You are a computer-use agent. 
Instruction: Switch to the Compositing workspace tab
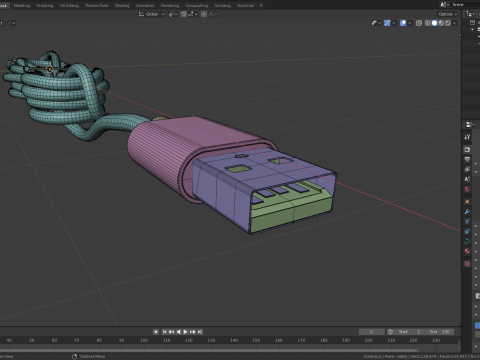[x=197, y=5]
